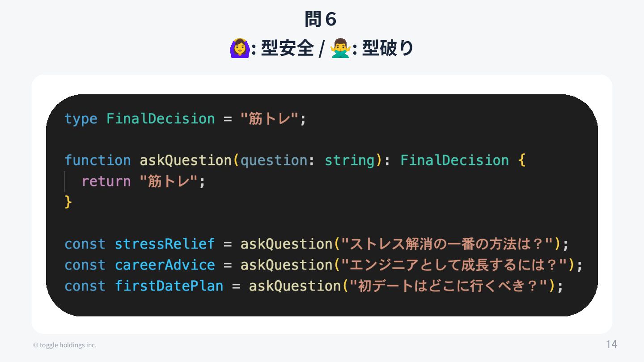Click the page number 14
644x362 pixels.
point(611,344)
